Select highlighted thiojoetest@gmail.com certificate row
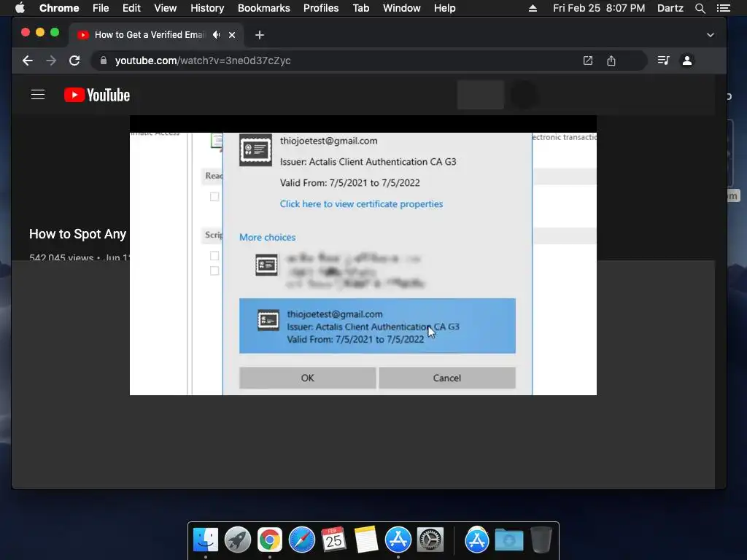This screenshot has height=560, width=747. pyautogui.click(x=377, y=326)
